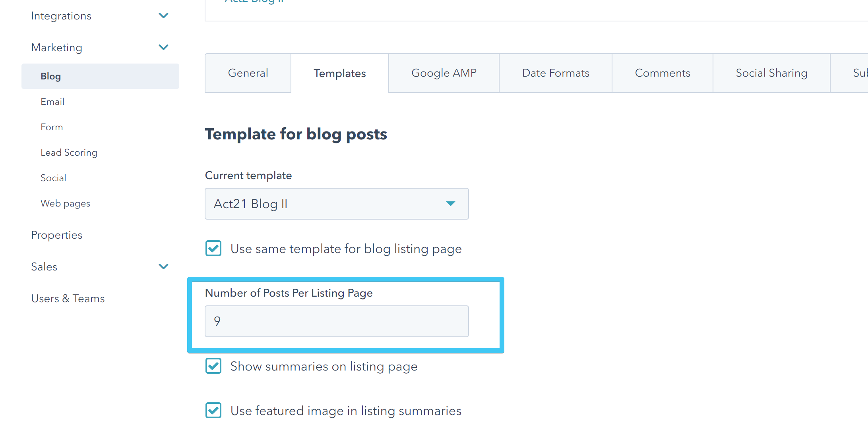View the Templates tab
This screenshot has height=444, width=868.
[340, 73]
